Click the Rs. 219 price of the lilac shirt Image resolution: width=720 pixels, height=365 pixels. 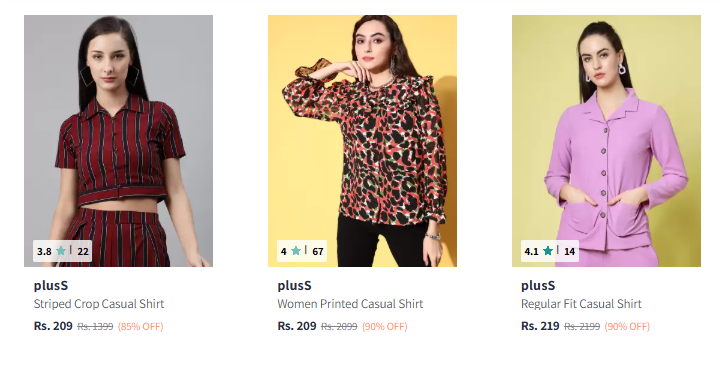tap(540, 326)
